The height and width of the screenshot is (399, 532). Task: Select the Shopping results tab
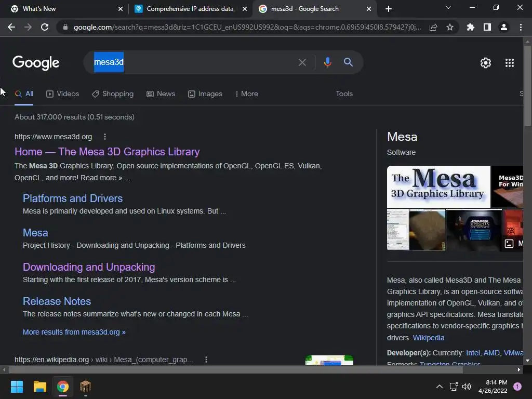(113, 94)
